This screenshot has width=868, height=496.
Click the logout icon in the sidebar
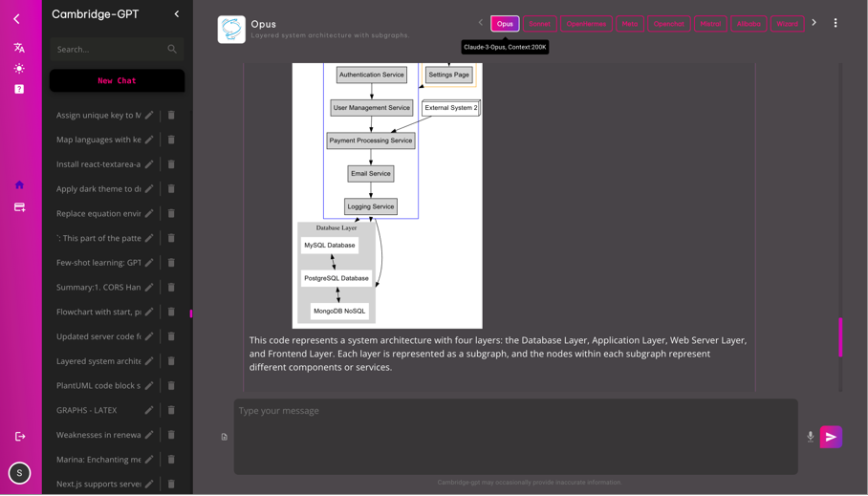pyautogui.click(x=20, y=437)
